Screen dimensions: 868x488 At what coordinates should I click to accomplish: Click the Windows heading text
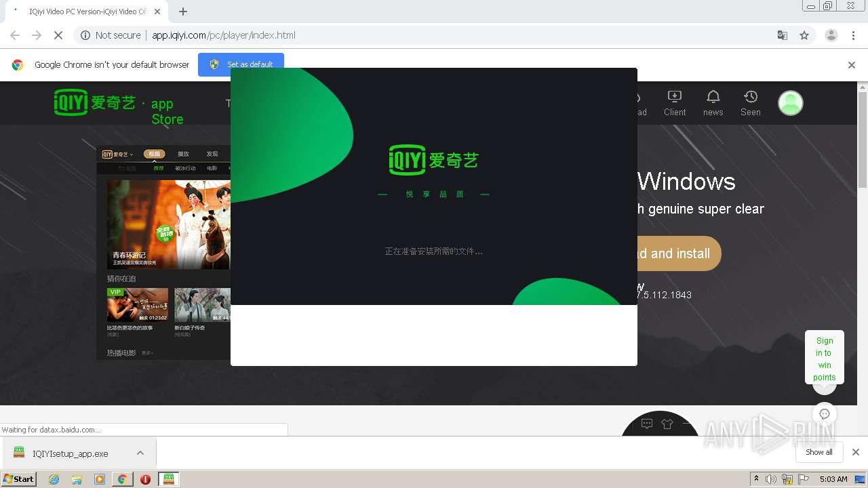(686, 181)
